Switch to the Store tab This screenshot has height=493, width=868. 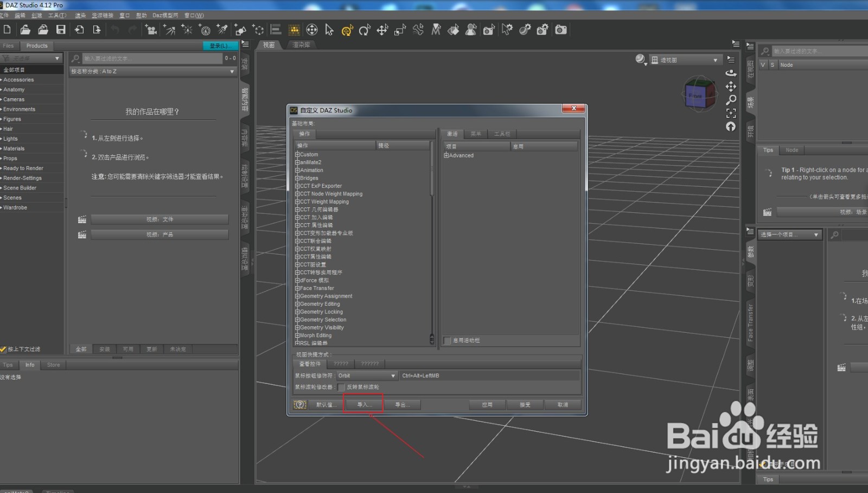[54, 365]
